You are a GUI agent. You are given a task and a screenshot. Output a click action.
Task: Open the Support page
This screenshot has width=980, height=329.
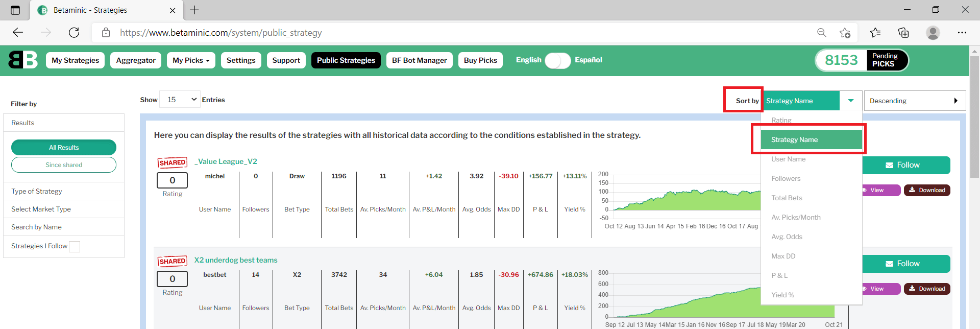coord(286,60)
